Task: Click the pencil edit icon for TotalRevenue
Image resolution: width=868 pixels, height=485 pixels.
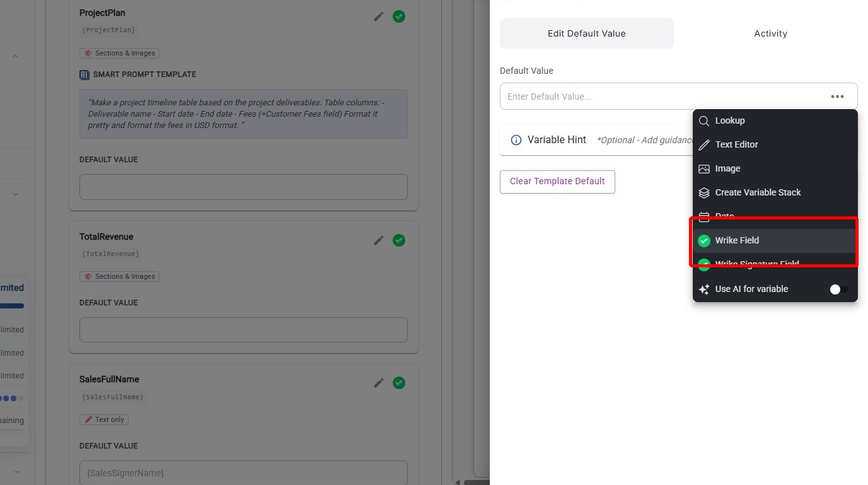Action: (x=378, y=240)
